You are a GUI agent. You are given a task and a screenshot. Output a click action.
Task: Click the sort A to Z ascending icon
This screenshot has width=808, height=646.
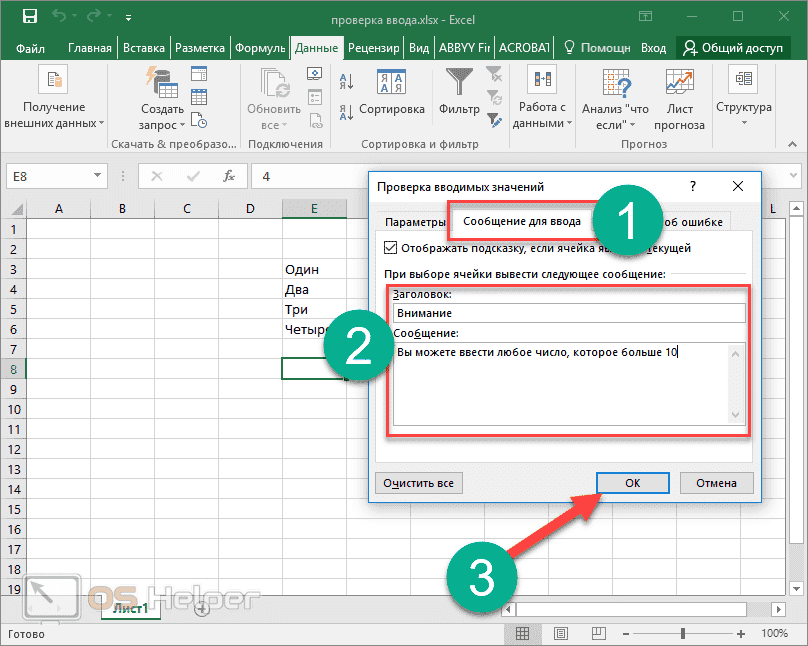point(345,81)
